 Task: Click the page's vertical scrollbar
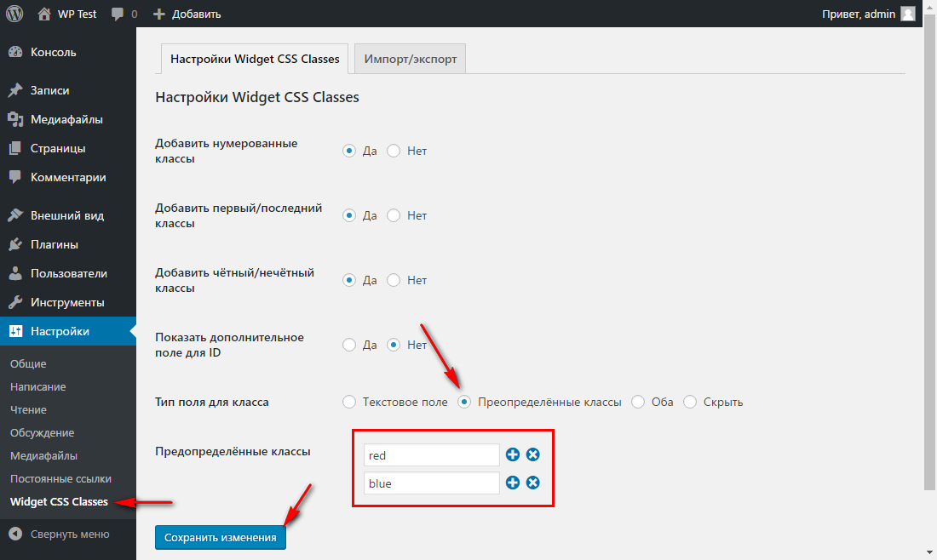coord(929,255)
